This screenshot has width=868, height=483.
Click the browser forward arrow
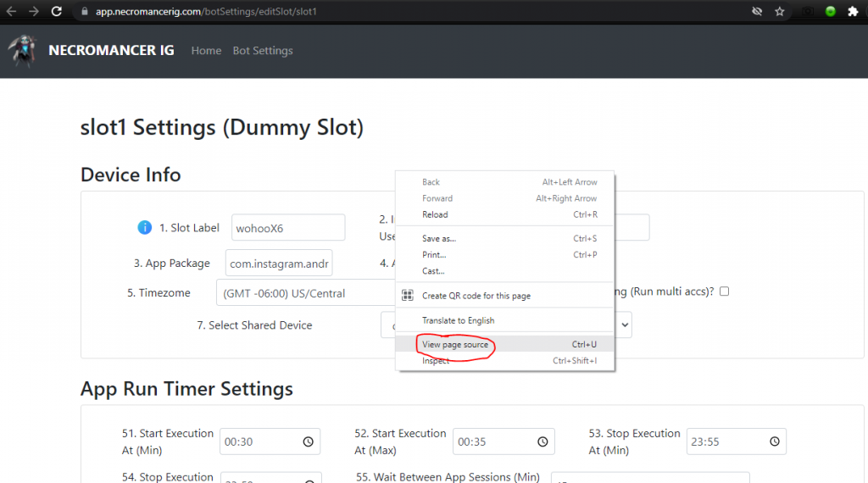[x=34, y=11]
